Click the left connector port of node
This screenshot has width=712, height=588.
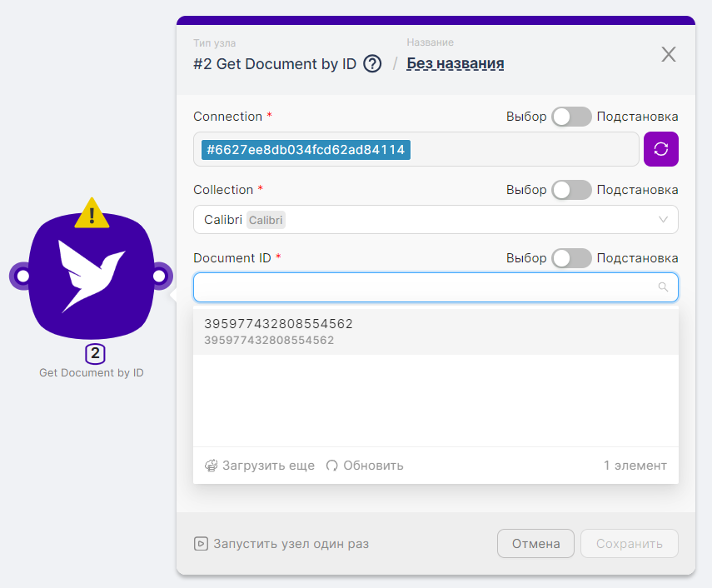(x=22, y=276)
